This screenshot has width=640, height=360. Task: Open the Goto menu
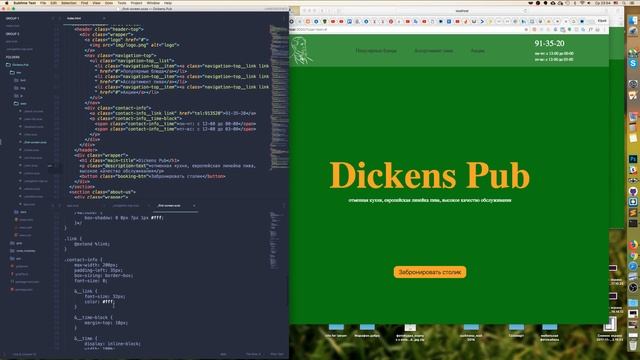[109, 3]
